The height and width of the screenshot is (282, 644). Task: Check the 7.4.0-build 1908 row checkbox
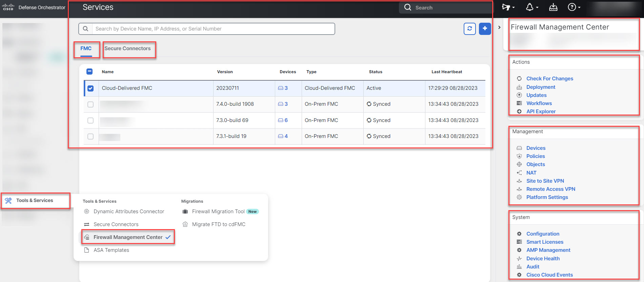pos(90,104)
